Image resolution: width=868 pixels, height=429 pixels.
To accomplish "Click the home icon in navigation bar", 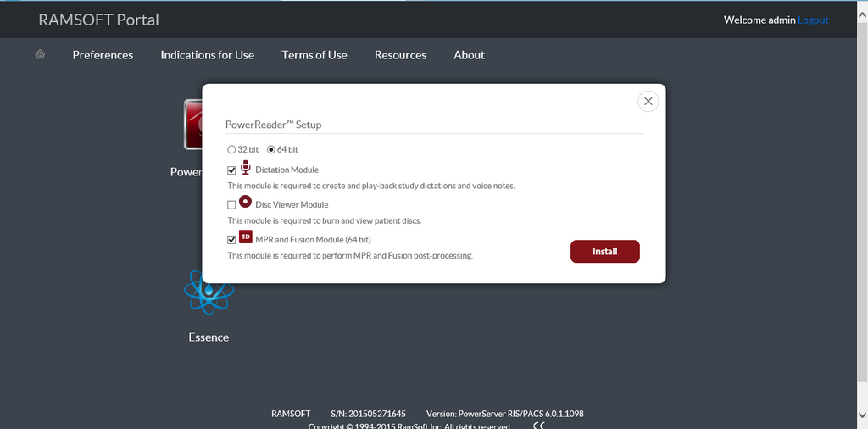I will [40, 55].
